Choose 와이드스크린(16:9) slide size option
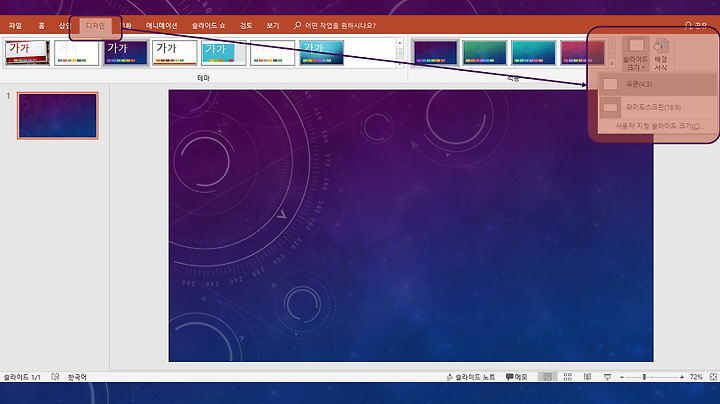The height and width of the screenshot is (404, 720). 658,107
